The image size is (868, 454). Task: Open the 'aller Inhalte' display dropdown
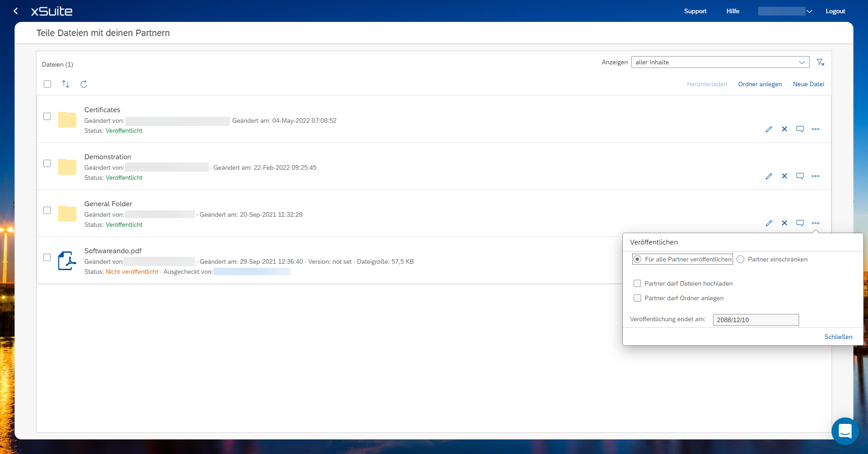[x=720, y=63]
